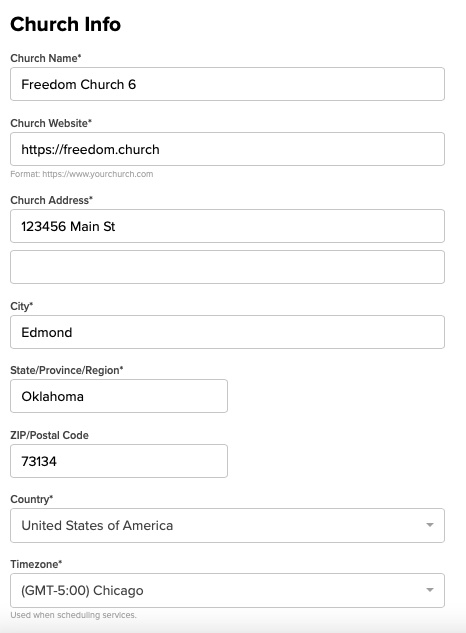Select the 73134 ZIP code field
Viewport: 466px width, 633px height.
tap(119, 461)
